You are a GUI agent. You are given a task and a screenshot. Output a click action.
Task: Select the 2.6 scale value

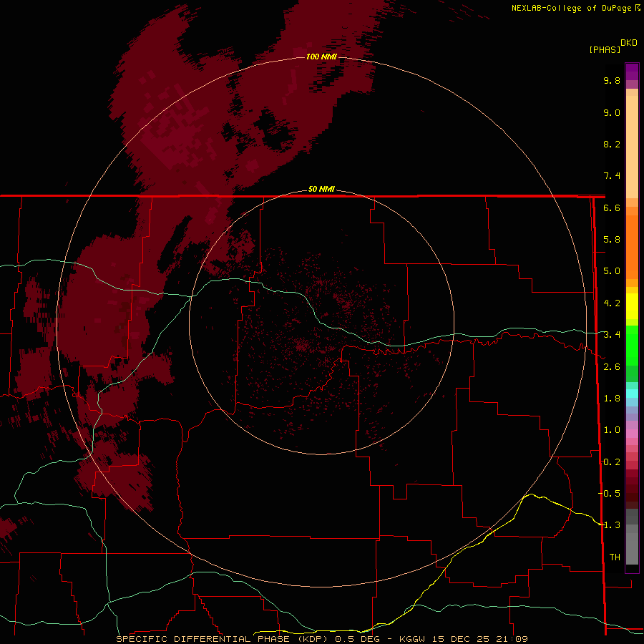tap(612, 367)
